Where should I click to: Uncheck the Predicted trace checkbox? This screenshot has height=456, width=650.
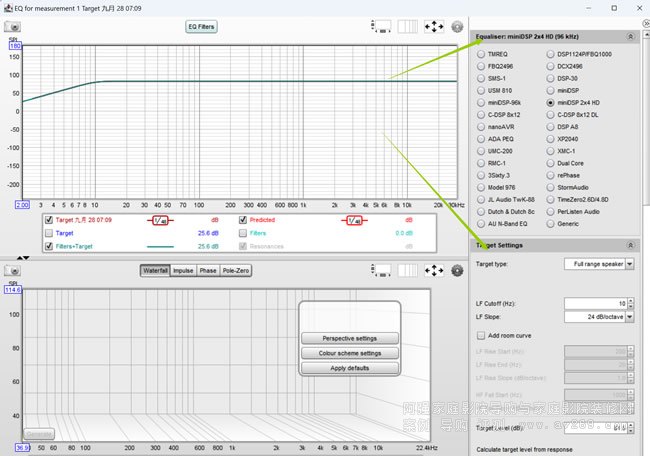pyautogui.click(x=242, y=219)
